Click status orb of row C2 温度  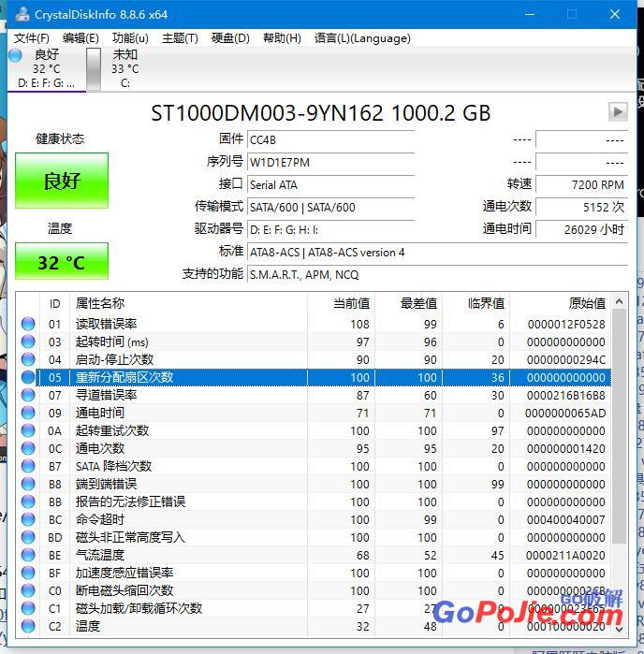[x=28, y=626]
